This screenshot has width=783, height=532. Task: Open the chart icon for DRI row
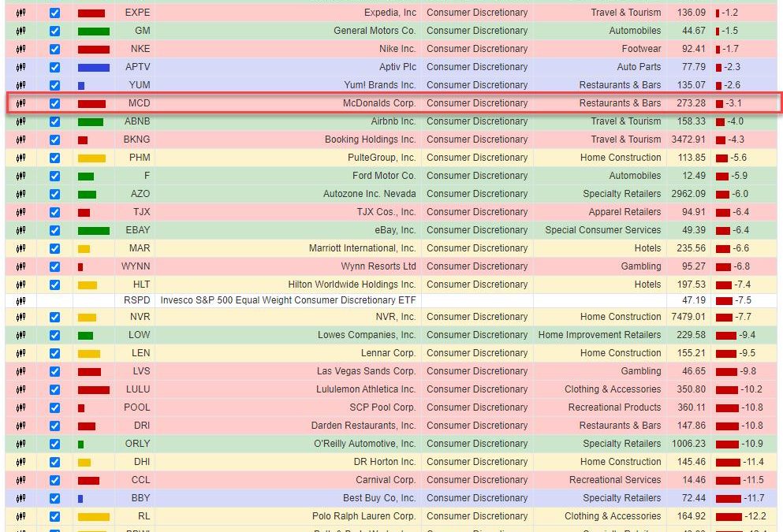tap(21, 426)
